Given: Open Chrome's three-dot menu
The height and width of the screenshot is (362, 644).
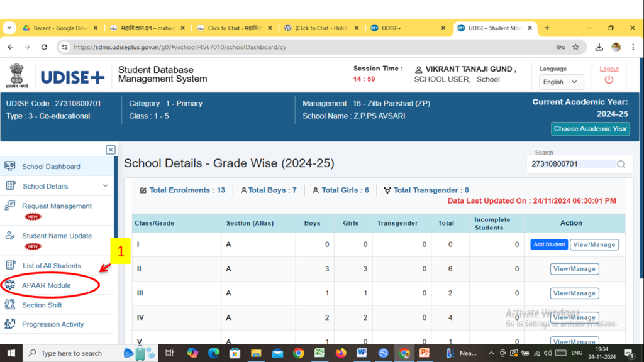Looking at the screenshot, I should pos(633,47).
